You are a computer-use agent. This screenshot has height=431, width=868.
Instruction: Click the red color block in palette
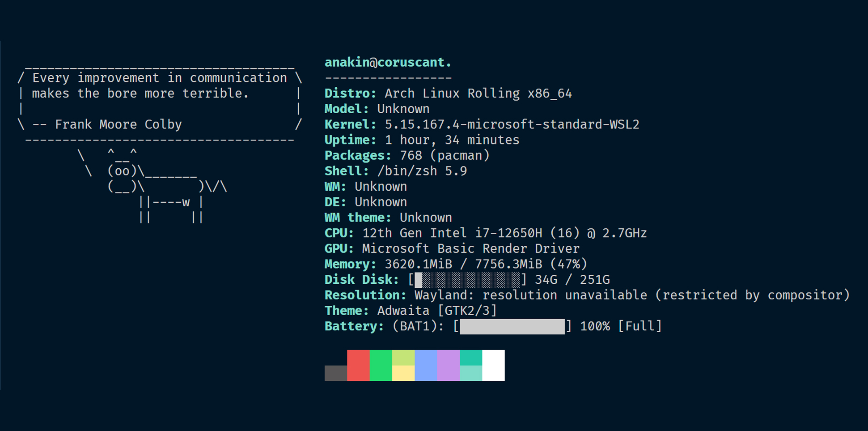click(x=358, y=365)
